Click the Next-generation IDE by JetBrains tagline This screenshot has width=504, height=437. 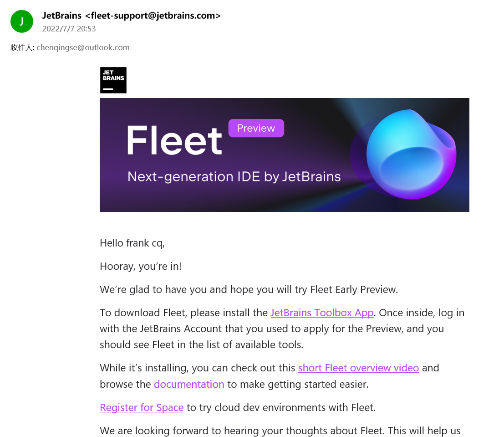click(x=234, y=177)
